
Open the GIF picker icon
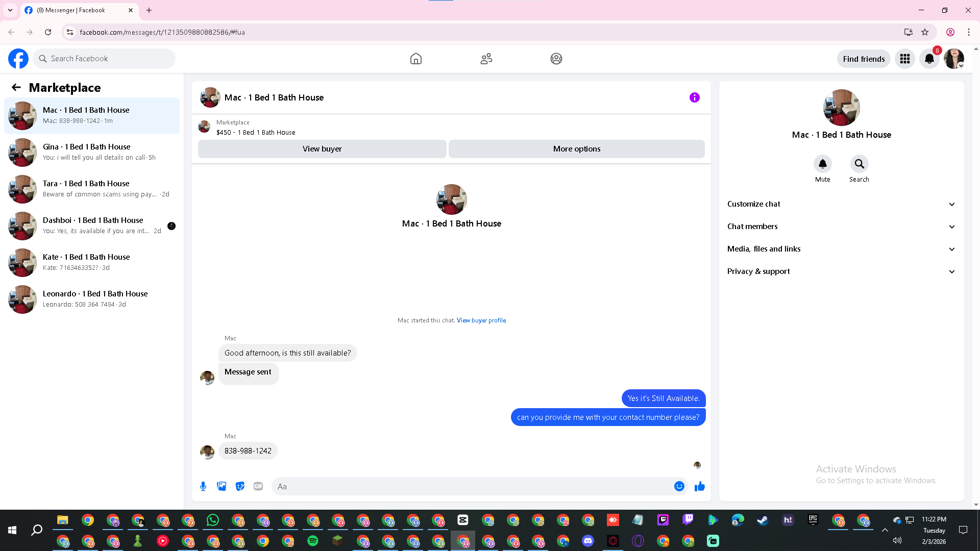tap(258, 486)
